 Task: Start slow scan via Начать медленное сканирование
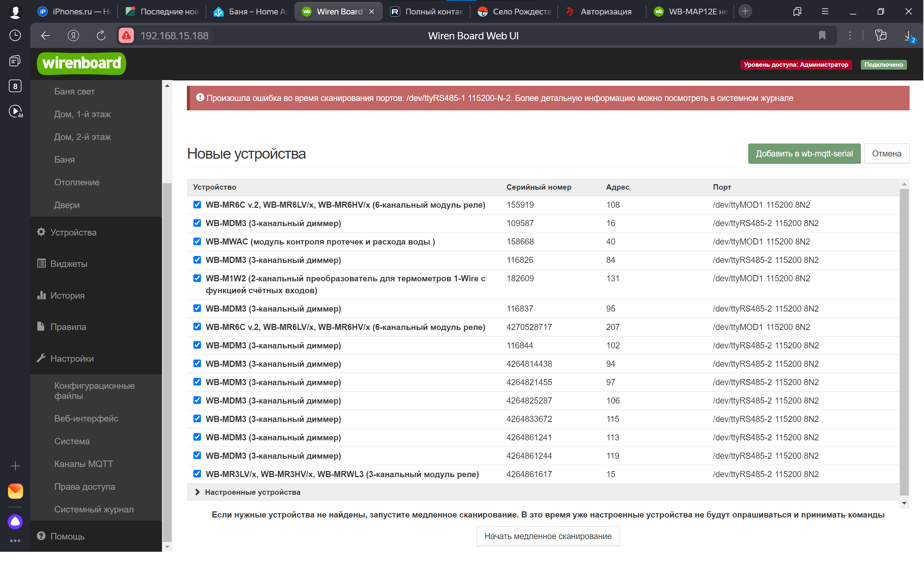click(x=548, y=536)
